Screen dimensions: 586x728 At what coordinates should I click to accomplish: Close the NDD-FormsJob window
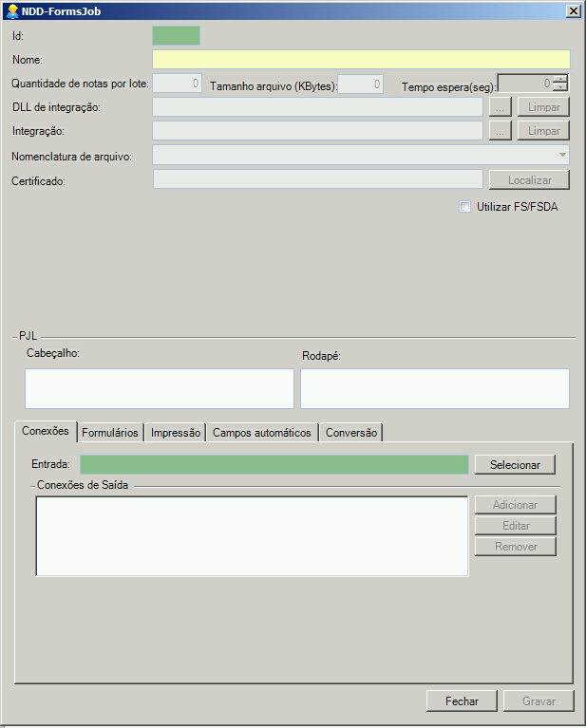574,11
